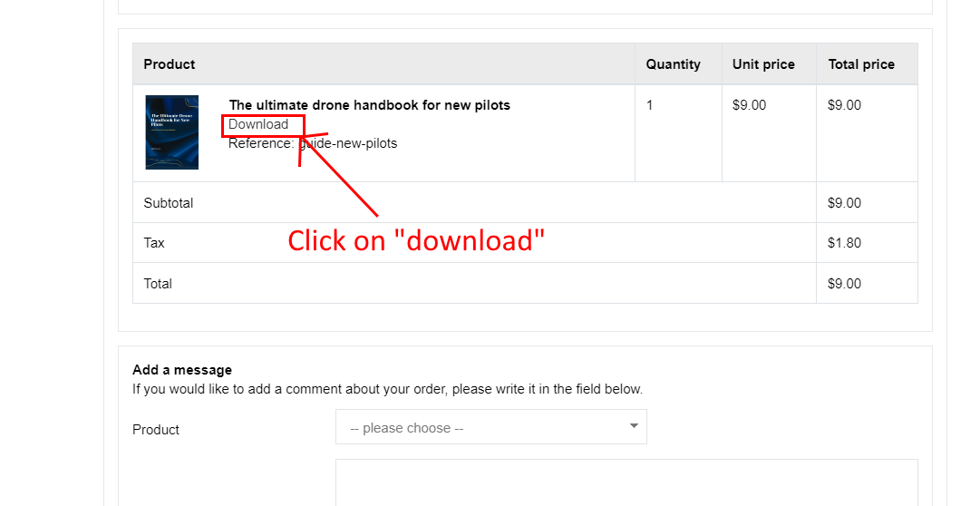Click the red "Click on download" annotation text
980x506 pixels.
416,241
